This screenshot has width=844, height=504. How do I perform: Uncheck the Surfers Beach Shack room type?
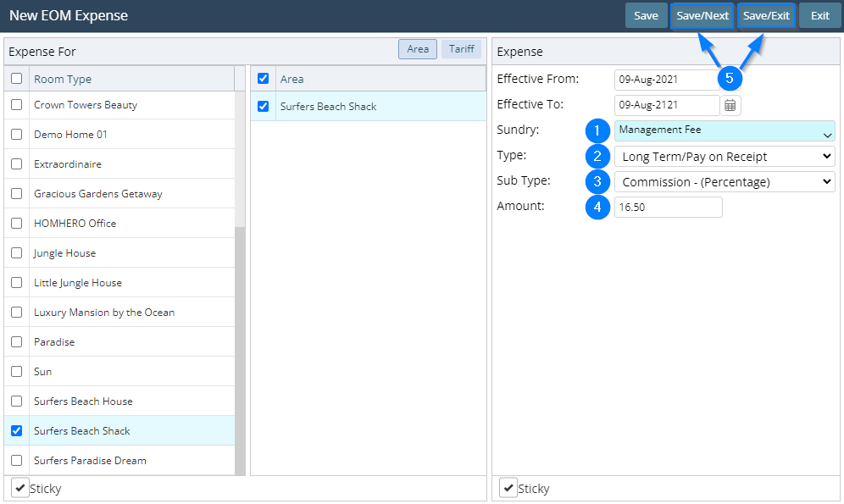click(x=16, y=431)
